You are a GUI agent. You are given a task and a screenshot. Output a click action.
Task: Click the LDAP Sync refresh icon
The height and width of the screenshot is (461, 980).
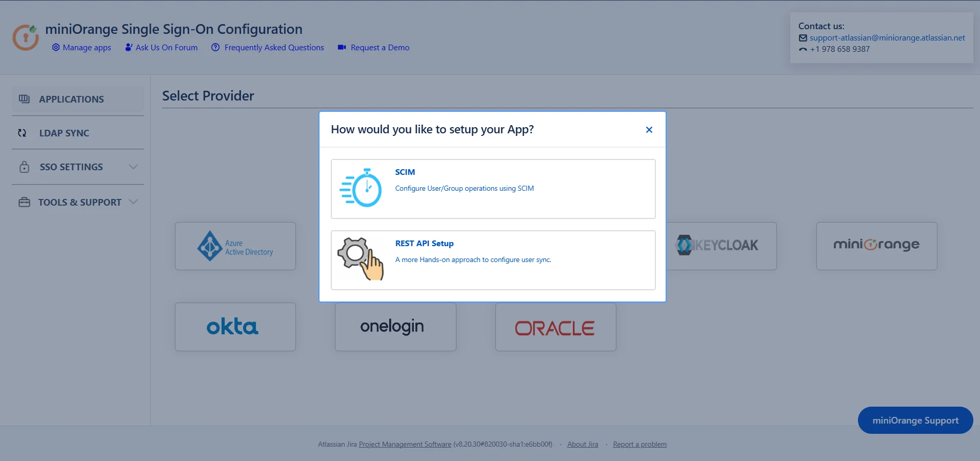click(22, 133)
